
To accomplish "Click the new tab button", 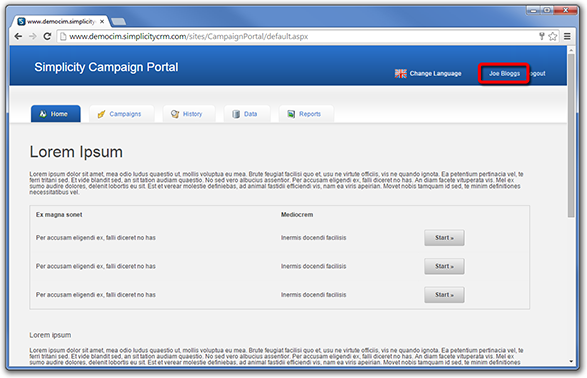I will tap(119, 22).
